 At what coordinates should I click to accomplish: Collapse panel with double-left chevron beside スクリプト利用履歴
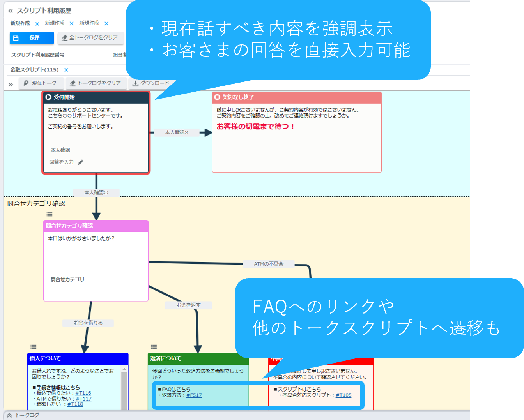click(x=10, y=11)
